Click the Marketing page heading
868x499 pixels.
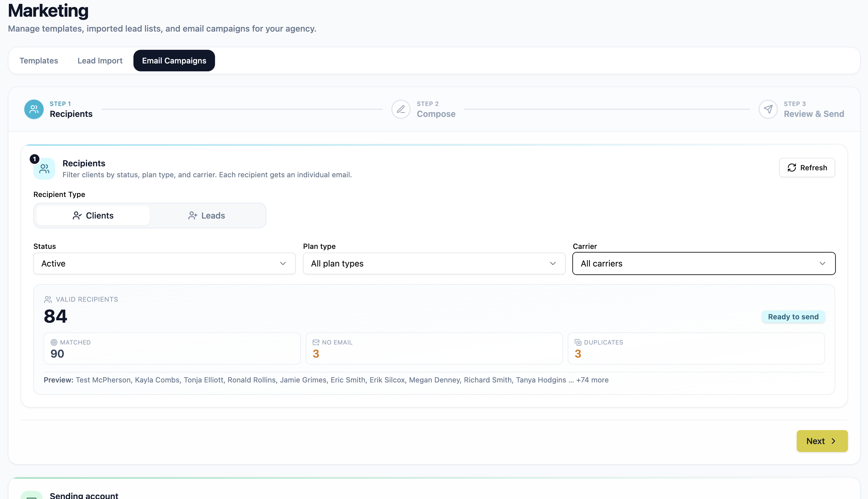coord(48,11)
